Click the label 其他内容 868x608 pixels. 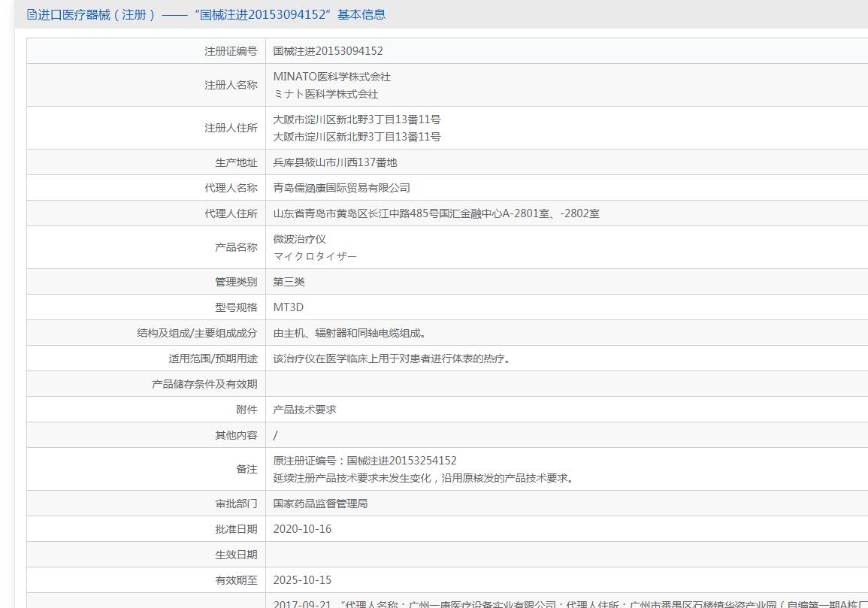click(x=237, y=436)
